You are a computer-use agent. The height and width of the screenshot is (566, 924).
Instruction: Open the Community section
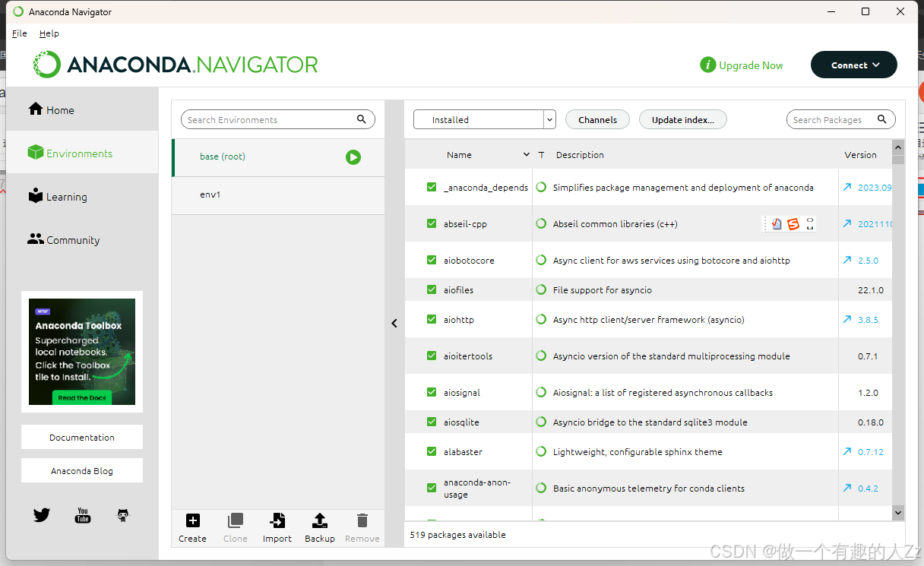[x=82, y=240]
